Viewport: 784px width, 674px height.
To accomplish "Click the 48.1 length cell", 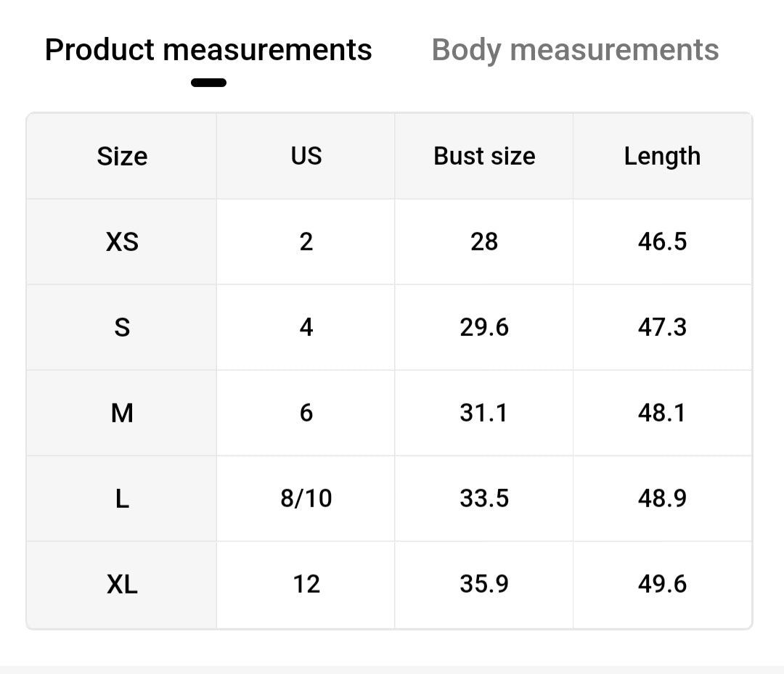I will click(x=662, y=413).
